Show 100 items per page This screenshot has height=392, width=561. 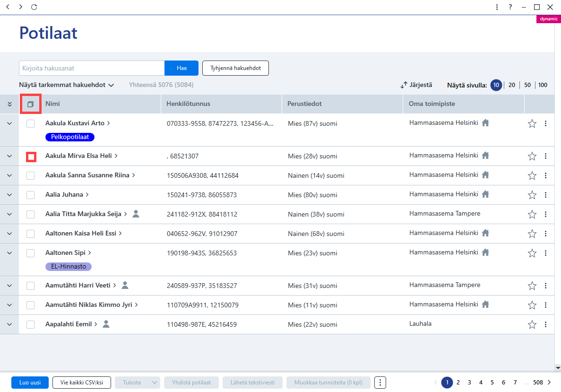pyautogui.click(x=543, y=85)
